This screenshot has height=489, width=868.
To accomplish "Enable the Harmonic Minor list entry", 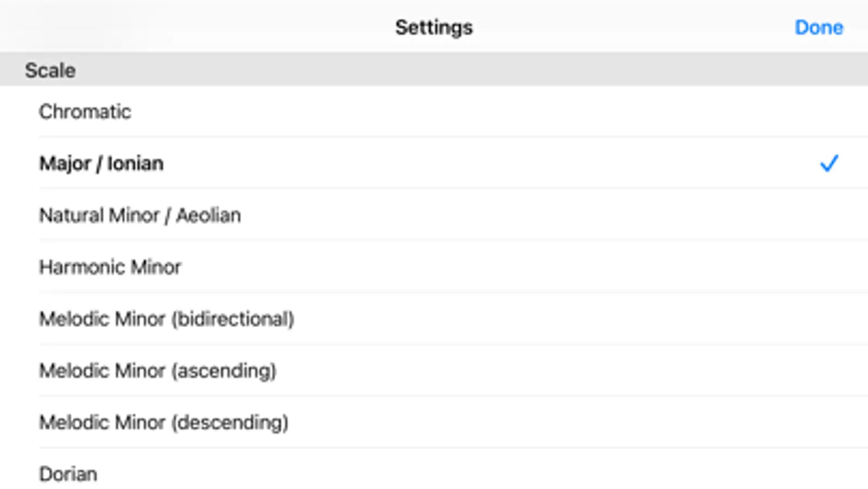I will click(x=110, y=267).
